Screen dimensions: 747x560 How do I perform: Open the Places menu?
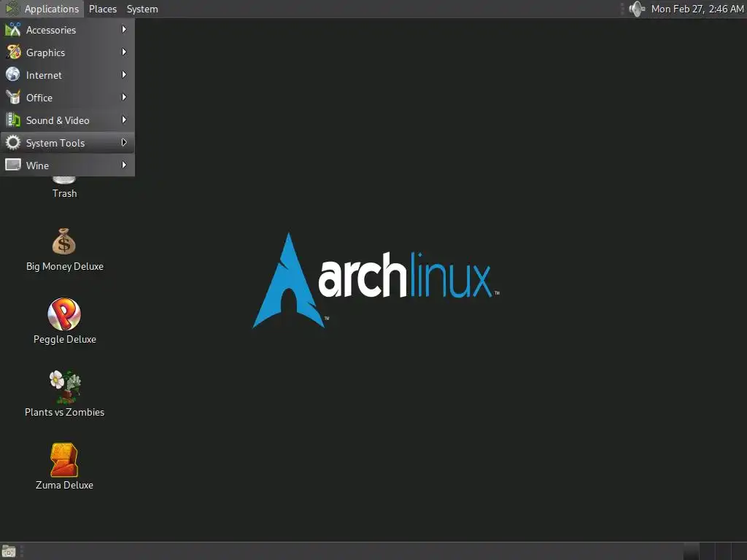point(103,9)
